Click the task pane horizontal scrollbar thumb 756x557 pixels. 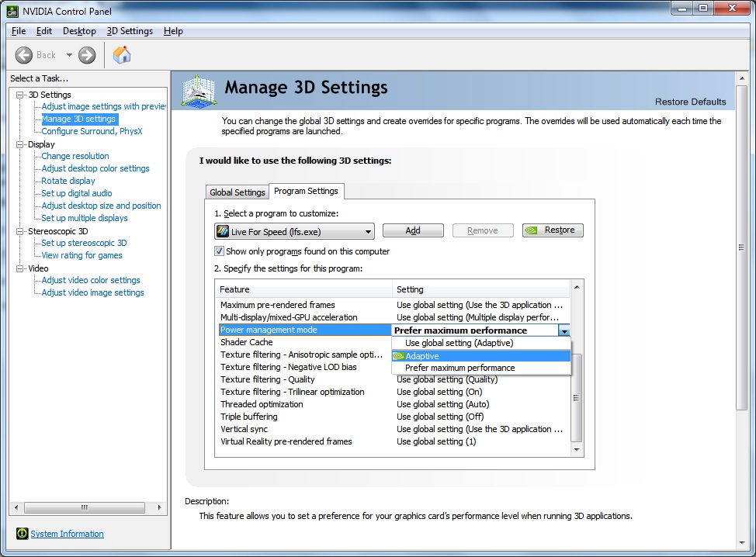(85, 507)
